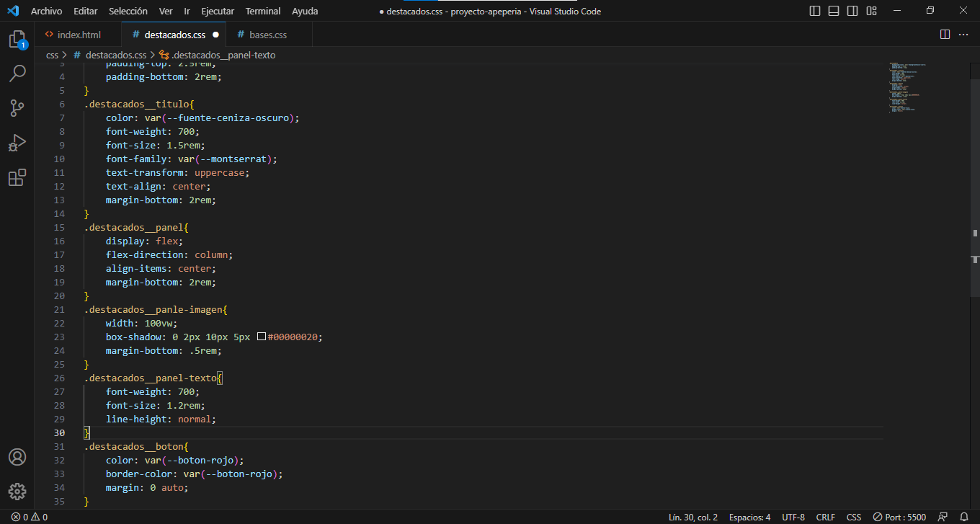Image resolution: width=980 pixels, height=524 pixels.
Task: Open the Manage gear menu
Action: pos(17,492)
